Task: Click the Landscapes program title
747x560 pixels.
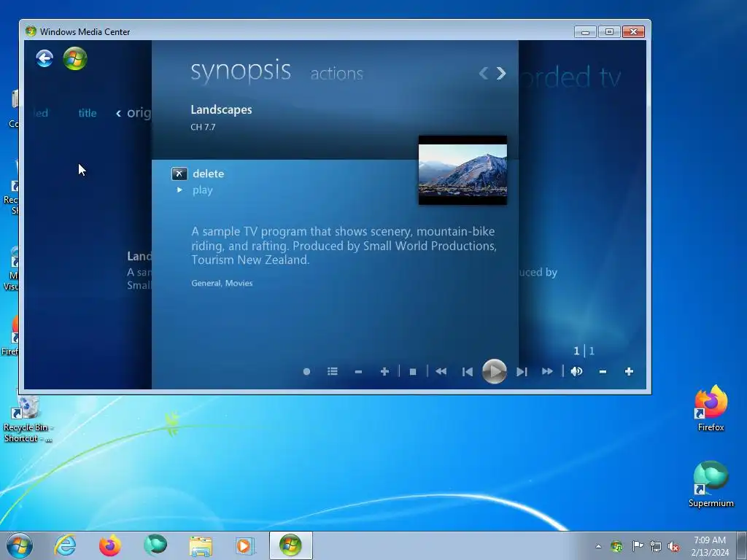Action: pos(221,110)
